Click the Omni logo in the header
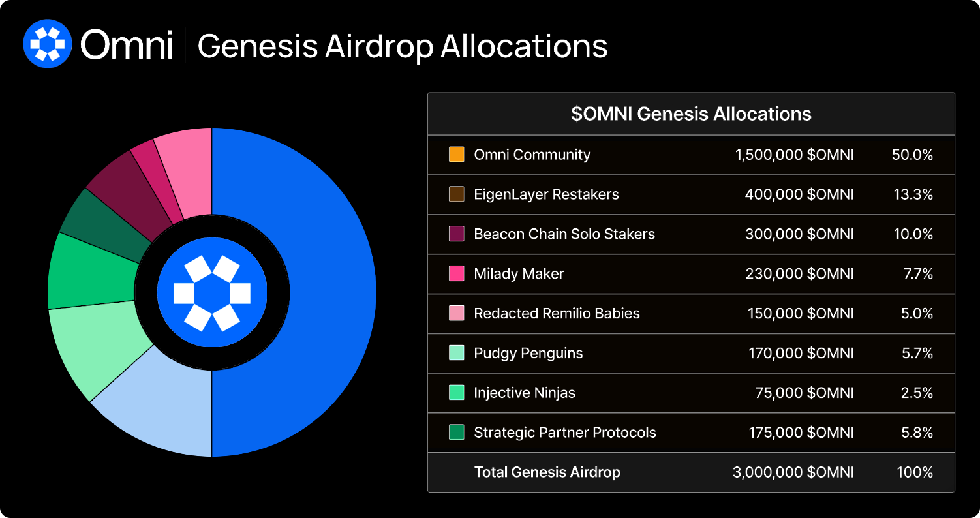980x518 pixels. 47,43
